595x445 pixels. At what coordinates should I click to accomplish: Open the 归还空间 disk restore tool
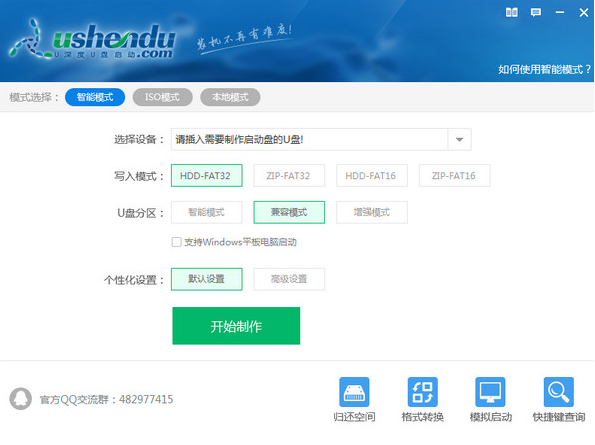354,399
